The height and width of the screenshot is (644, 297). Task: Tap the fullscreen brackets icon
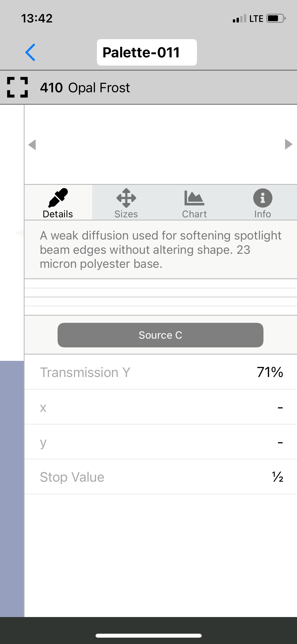(17, 88)
